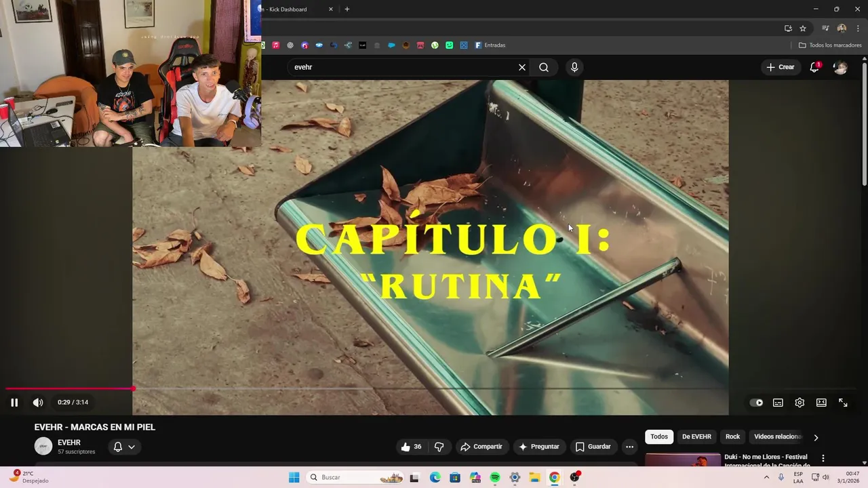
Task: Open options menu for Duki No me Llores video
Action: 823,459
